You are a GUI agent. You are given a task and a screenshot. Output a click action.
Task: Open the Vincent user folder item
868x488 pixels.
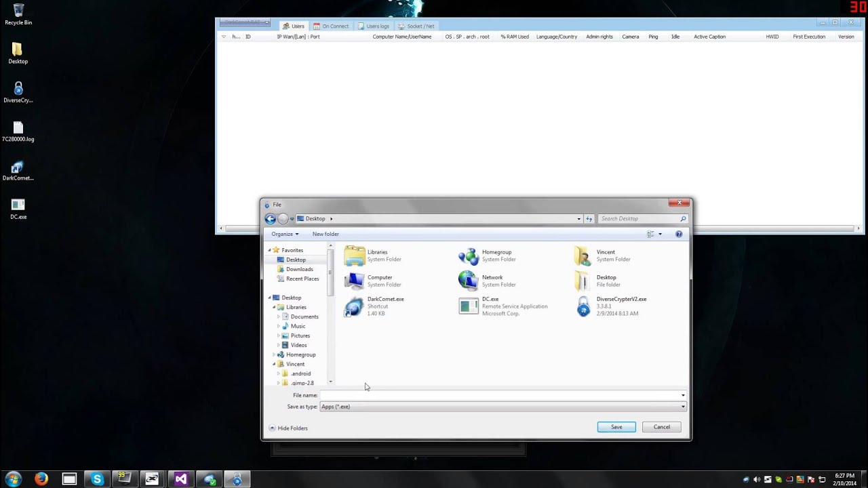coord(602,256)
